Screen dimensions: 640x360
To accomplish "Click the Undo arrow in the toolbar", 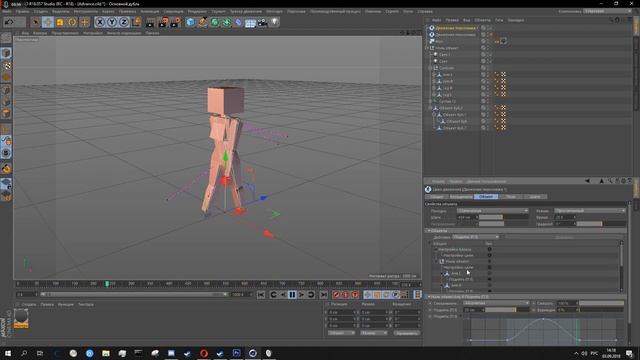I will [9, 22].
